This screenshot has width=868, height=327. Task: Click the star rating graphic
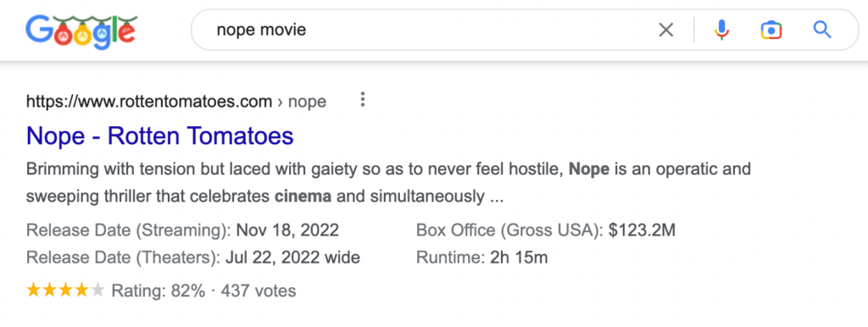[x=65, y=290]
